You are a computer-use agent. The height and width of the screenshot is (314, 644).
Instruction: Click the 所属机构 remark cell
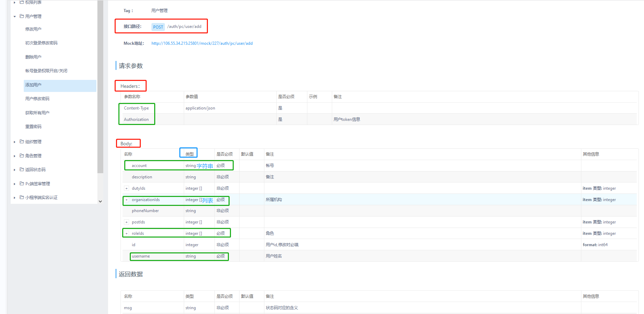[274, 200]
